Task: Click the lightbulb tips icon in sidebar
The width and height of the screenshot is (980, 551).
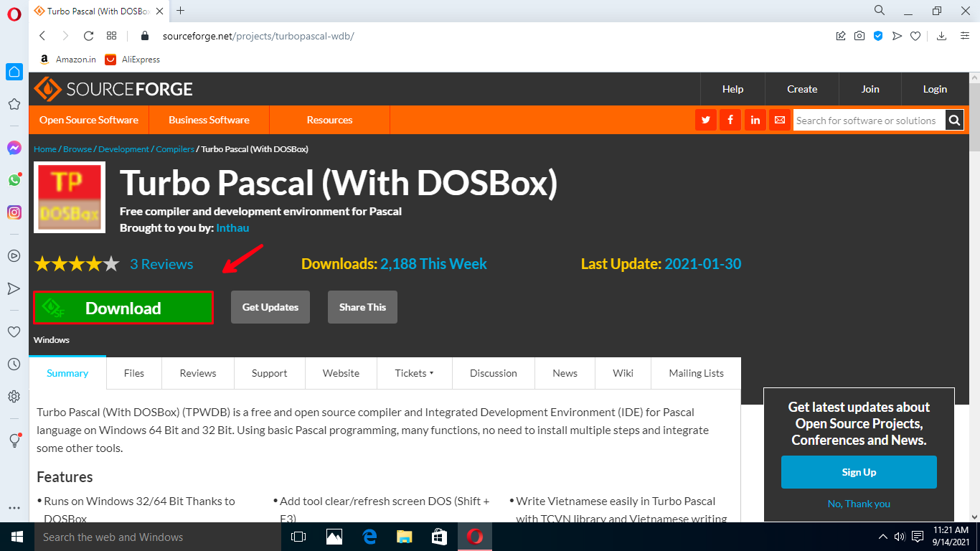Action: [x=14, y=440]
